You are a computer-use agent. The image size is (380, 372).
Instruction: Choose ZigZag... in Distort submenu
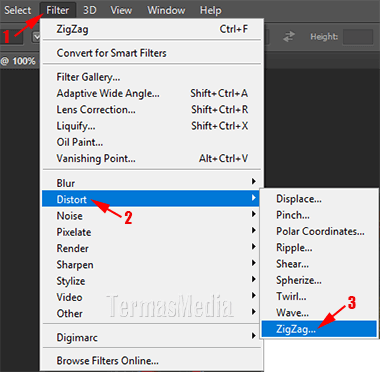[319, 329]
